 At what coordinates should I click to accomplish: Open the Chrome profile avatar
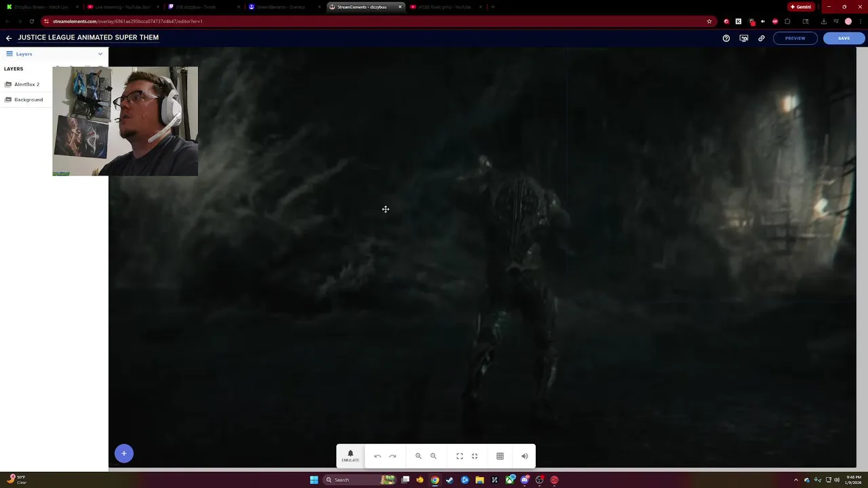point(848,21)
